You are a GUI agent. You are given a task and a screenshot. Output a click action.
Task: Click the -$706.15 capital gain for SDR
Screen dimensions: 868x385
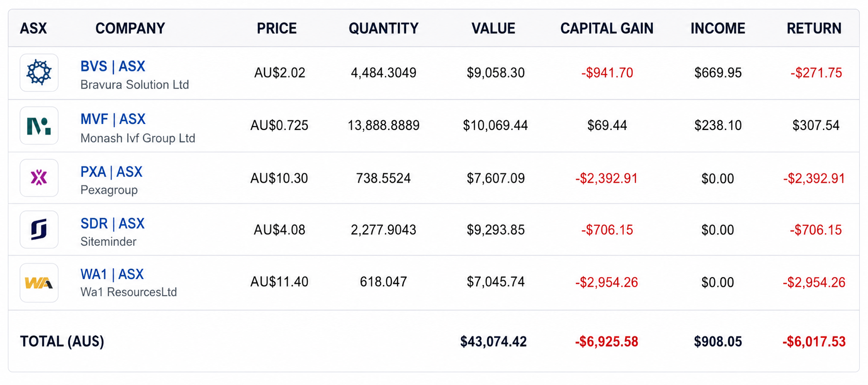click(x=607, y=230)
